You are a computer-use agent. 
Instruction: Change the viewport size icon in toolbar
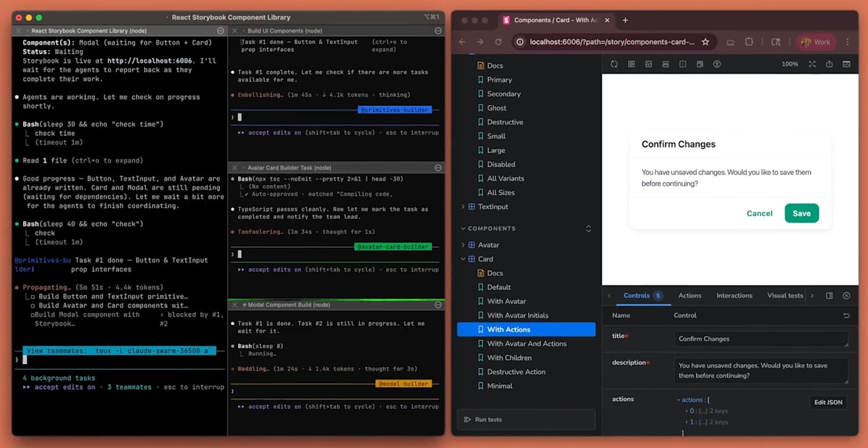point(665,64)
